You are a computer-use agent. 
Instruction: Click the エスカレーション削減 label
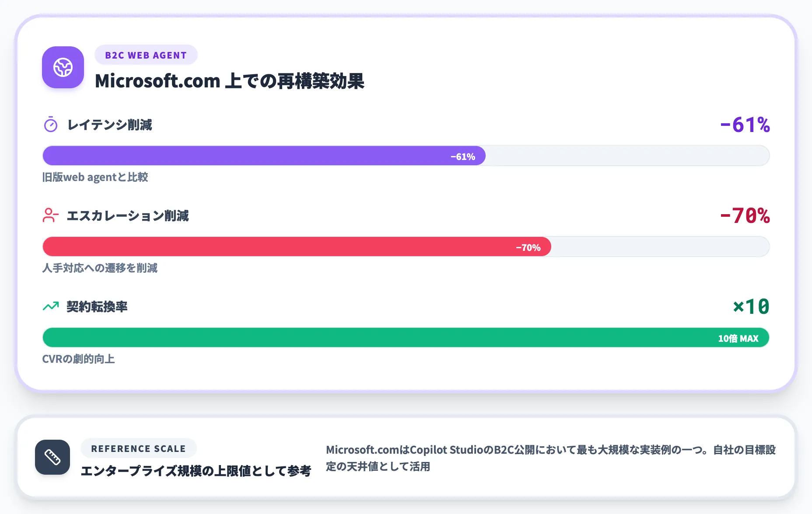pyautogui.click(x=128, y=216)
